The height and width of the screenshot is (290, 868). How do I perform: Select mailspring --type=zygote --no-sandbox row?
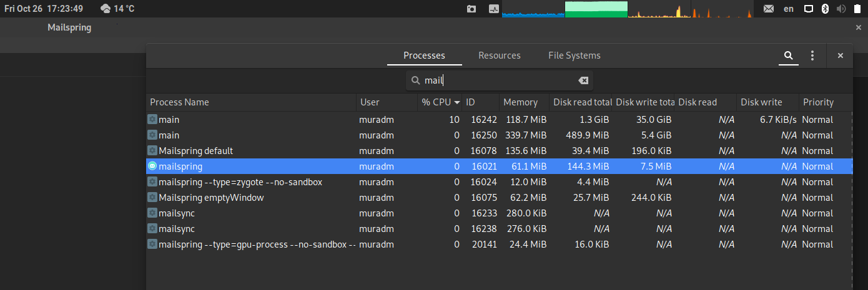500,181
